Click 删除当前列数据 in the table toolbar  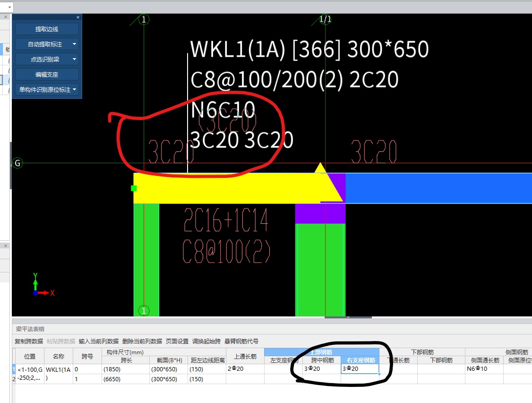point(142,341)
